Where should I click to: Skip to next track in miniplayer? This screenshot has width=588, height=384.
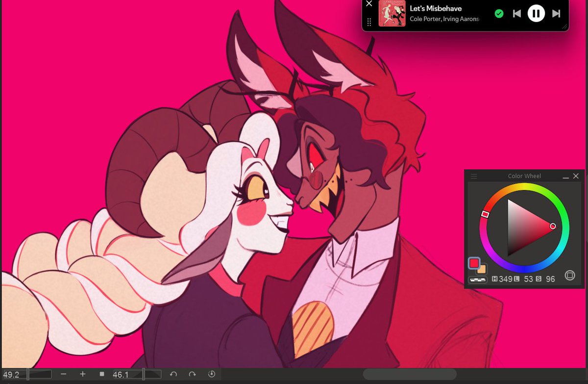tap(556, 14)
